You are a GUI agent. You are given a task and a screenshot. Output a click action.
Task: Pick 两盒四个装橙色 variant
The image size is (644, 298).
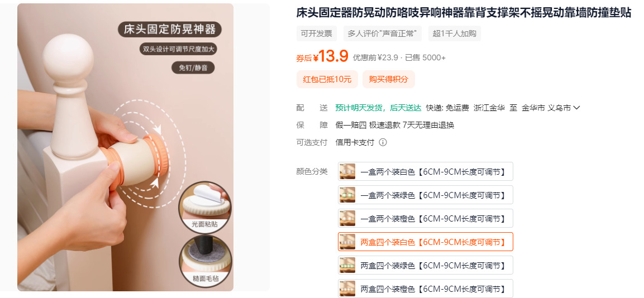426,288
